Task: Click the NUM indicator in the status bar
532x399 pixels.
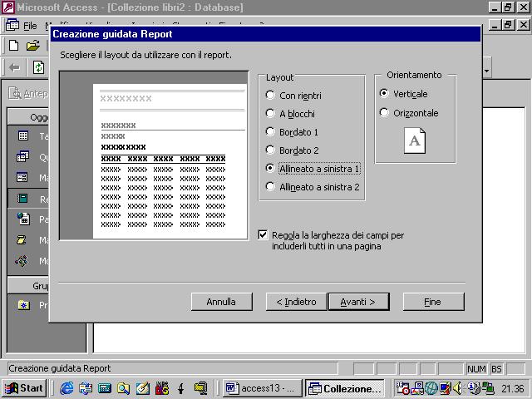Action: click(x=476, y=369)
